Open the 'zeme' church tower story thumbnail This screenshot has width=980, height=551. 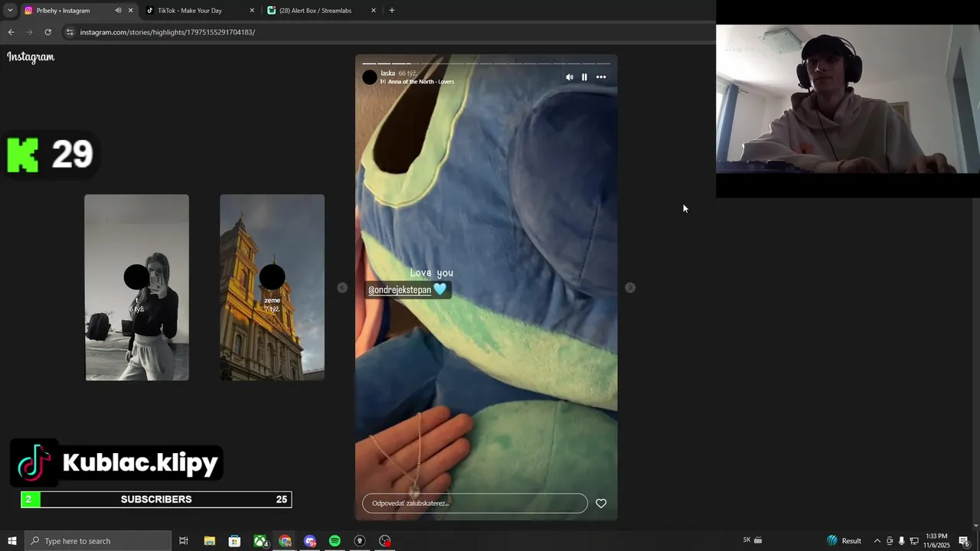(x=272, y=288)
